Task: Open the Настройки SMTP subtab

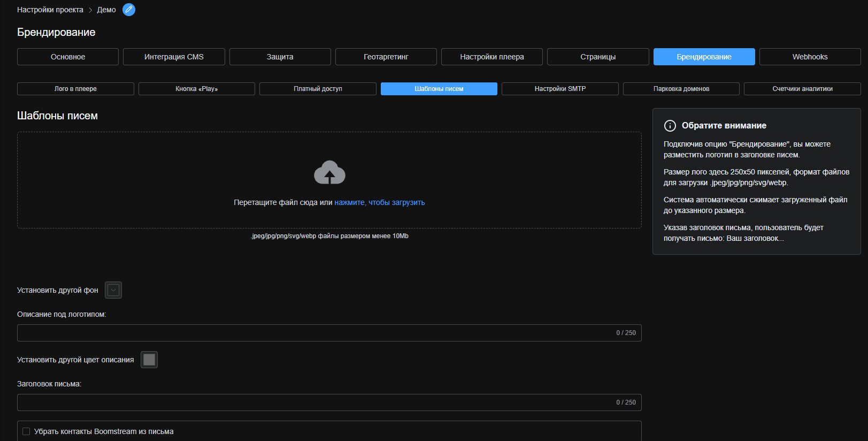Action: point(560,89)
